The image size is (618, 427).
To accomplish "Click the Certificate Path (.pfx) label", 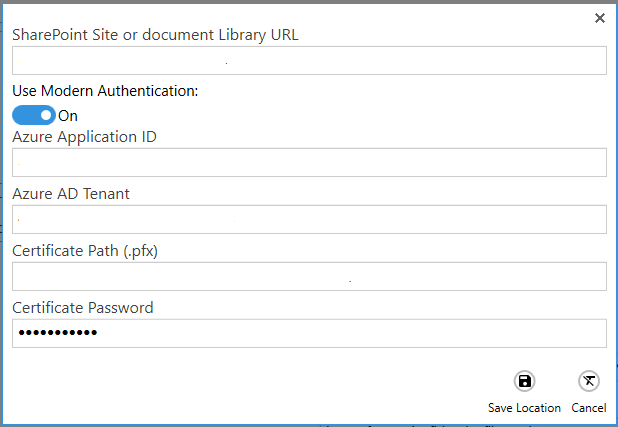I will 85,251.
